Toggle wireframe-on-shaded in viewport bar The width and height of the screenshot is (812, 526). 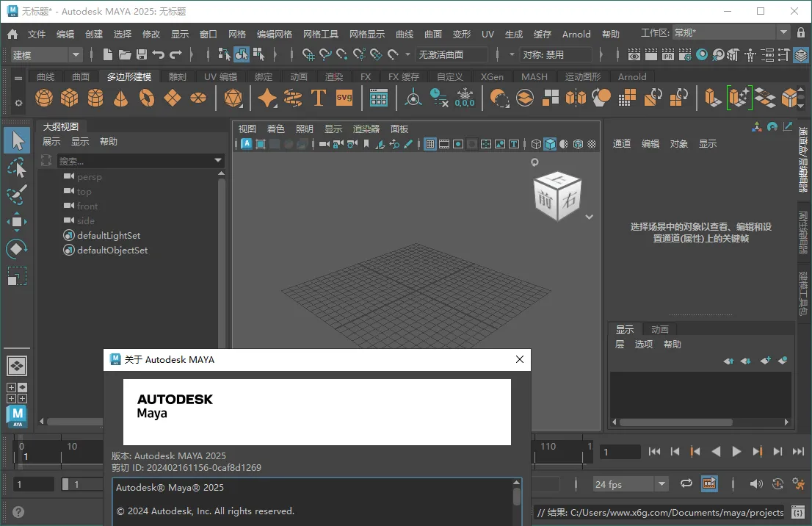tap(576, 145)
